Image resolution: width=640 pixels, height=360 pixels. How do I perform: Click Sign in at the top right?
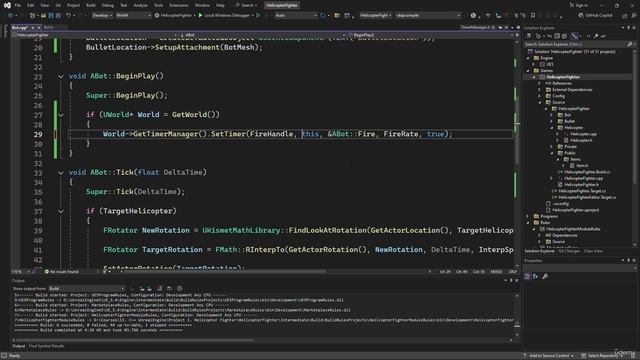[x=579, y=5]
